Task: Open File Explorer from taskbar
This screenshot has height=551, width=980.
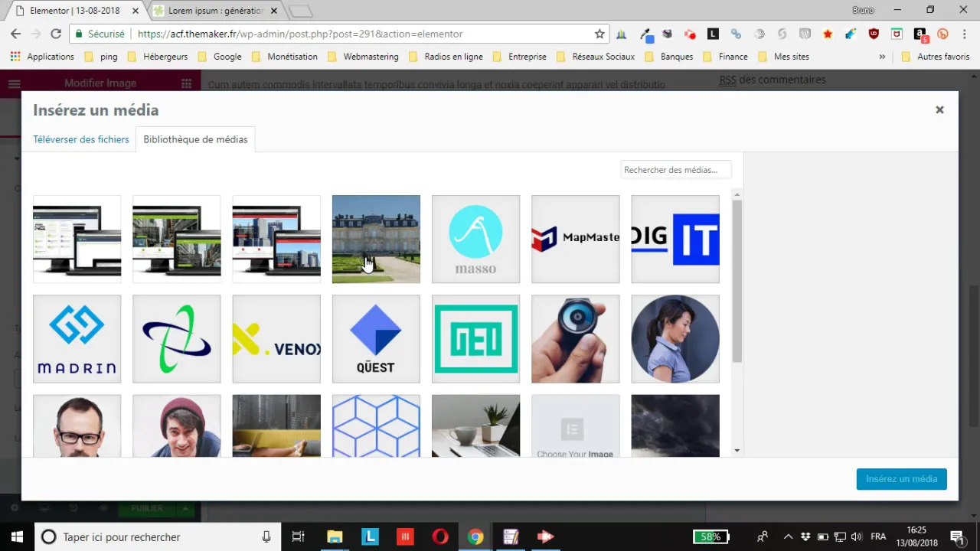Action: click(335, 536)
